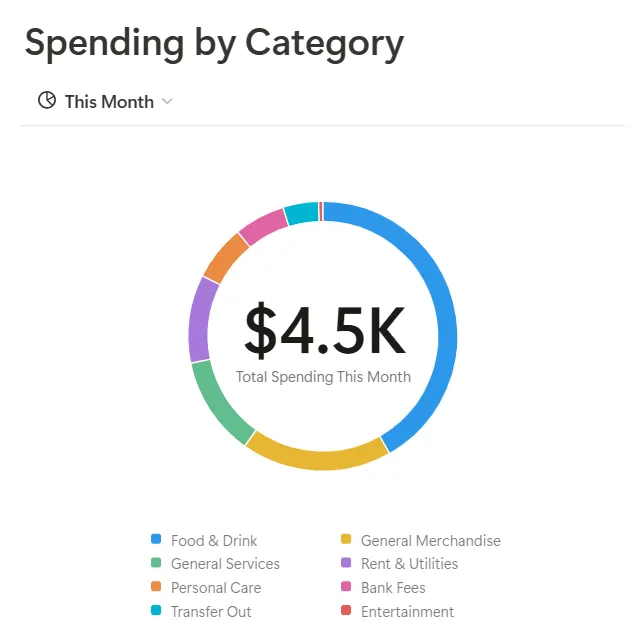
Task: Click the yellow General Merchandise donut segment
Action: coord(318,458)
